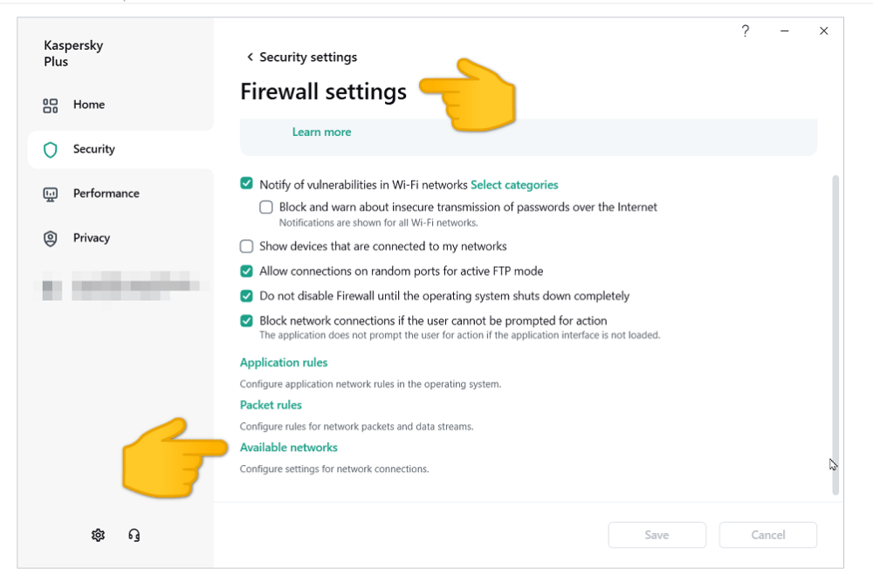Screen dimensions: 873x588
Task: Open the Select categories link
Action: pos(514,185)
